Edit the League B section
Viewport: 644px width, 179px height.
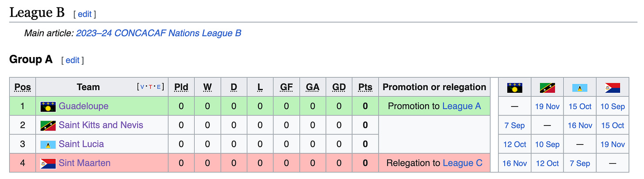(x=84, y=14)
